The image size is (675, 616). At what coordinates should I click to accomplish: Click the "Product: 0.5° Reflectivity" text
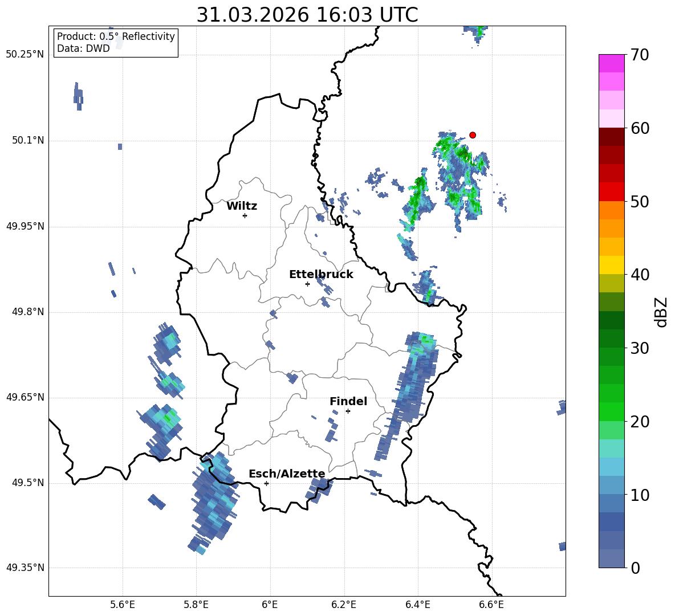(x=116, y=36)
